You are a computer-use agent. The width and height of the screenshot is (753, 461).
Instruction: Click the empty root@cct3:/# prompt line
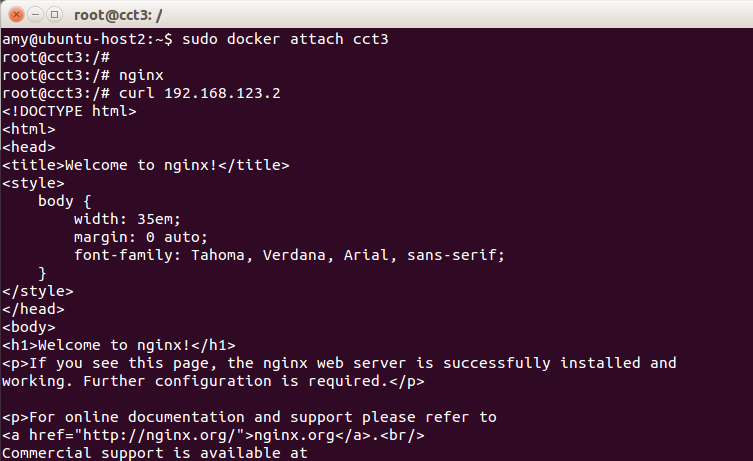point(56,57)
